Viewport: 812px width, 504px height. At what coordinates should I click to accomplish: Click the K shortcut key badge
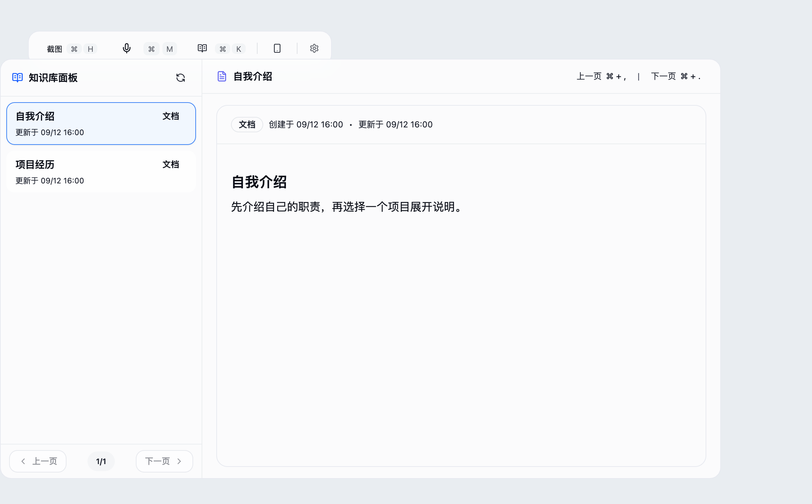[x=239, y=49]
